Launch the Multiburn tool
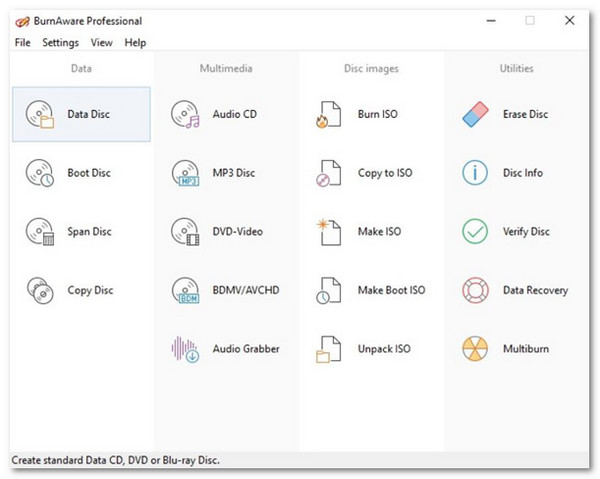The image size is (600, 479). pyautogui.click(x=516, y=349)
